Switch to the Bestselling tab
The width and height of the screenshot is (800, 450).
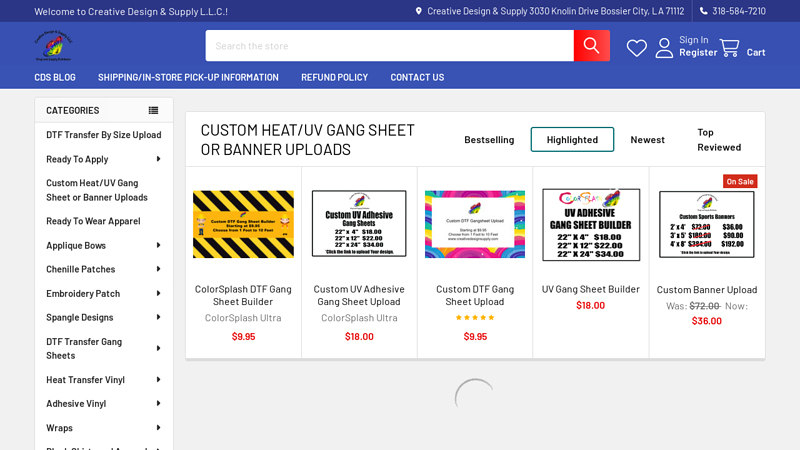[x=489, y=139]
